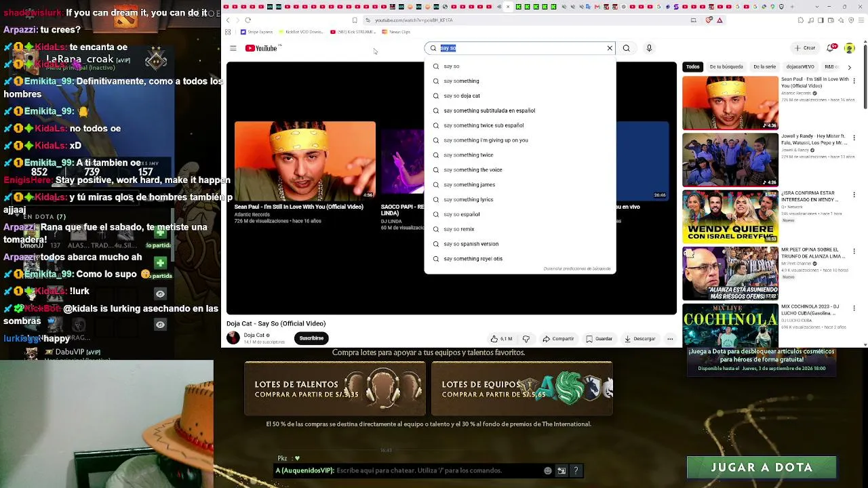Screen dimensions: 868x488
Task: Click the Jugar a Dota button
Action: [762, 468]
